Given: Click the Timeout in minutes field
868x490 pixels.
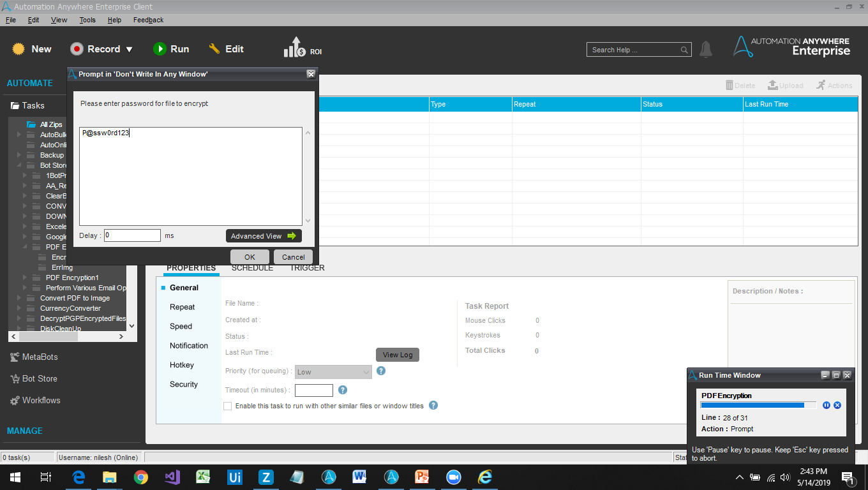Looking at the screenshot, I should point(314,390).
